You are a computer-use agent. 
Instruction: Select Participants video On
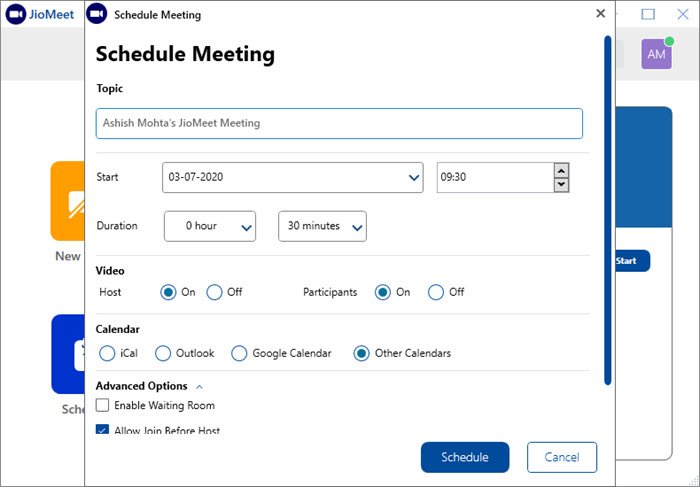(x=383, y=292)
